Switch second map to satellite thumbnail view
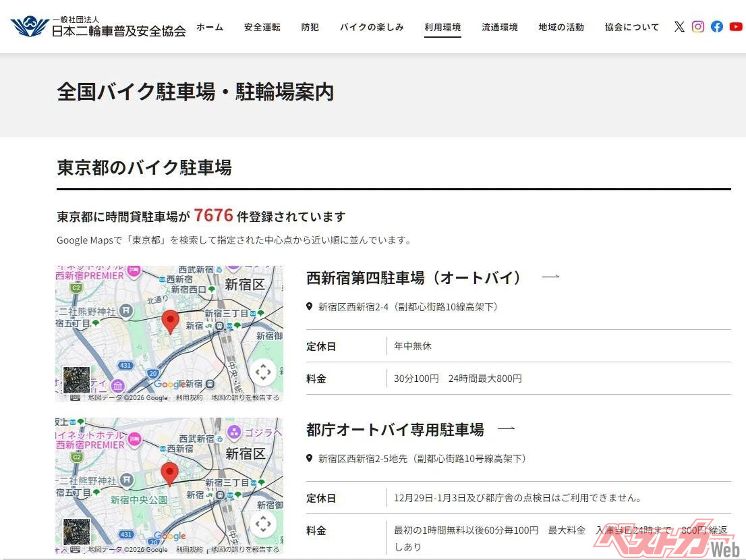The image size is (746, 560). tap(76, 532)
